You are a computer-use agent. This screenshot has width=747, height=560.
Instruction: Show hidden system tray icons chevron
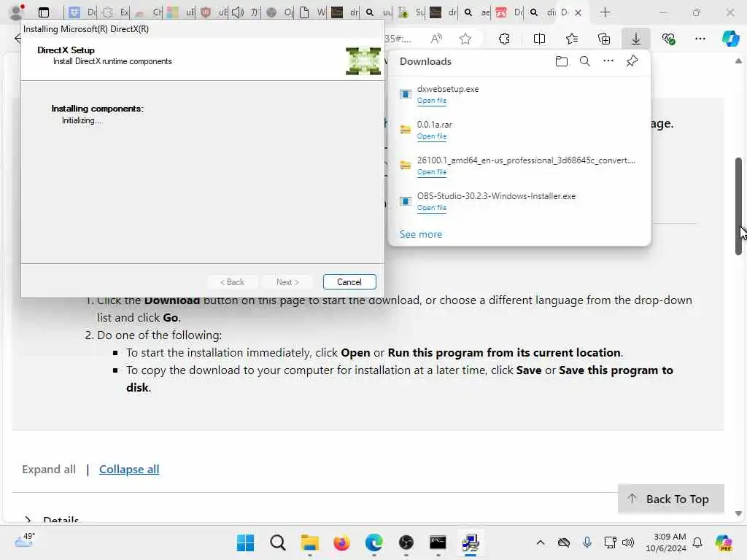point(541,542)
